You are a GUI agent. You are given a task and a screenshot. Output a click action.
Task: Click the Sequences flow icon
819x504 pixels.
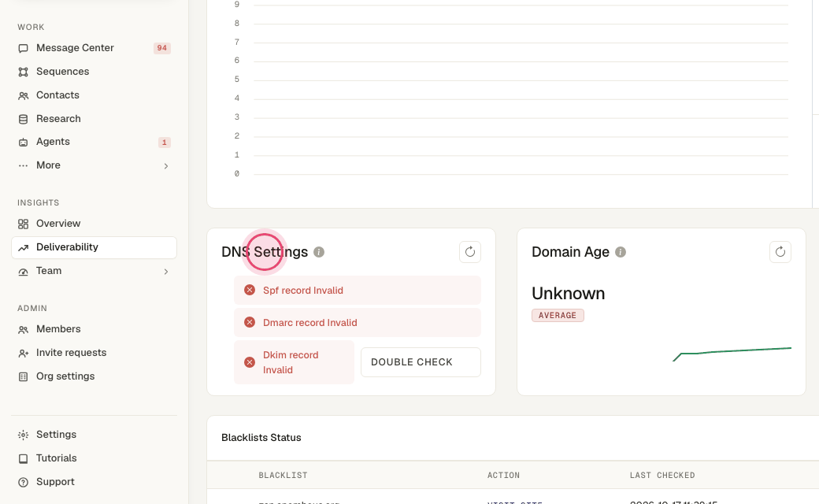coord(23,72)
